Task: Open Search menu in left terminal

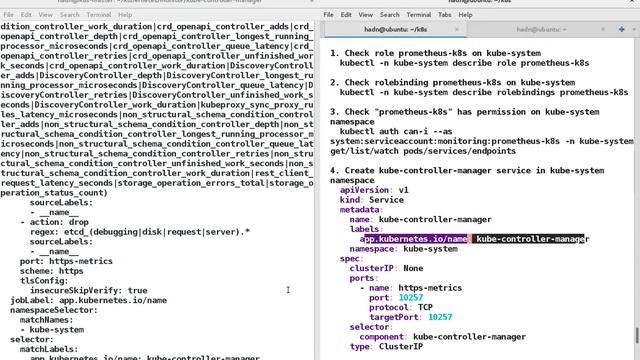Action: click(69, 15)
